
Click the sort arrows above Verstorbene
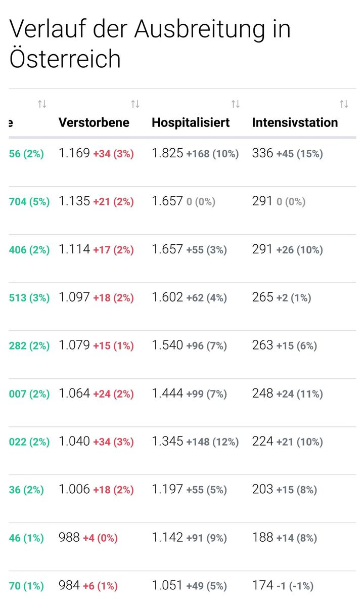click(135, 104)
